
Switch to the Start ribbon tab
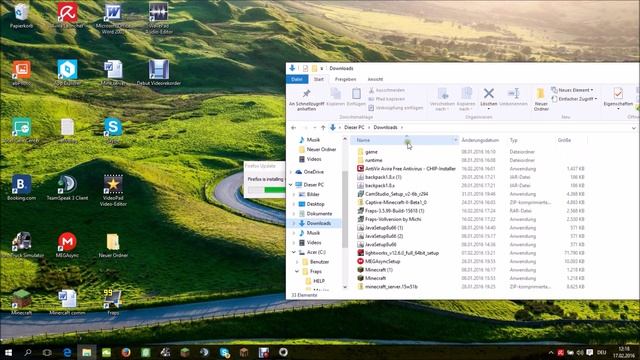click(x=319, y=79)
